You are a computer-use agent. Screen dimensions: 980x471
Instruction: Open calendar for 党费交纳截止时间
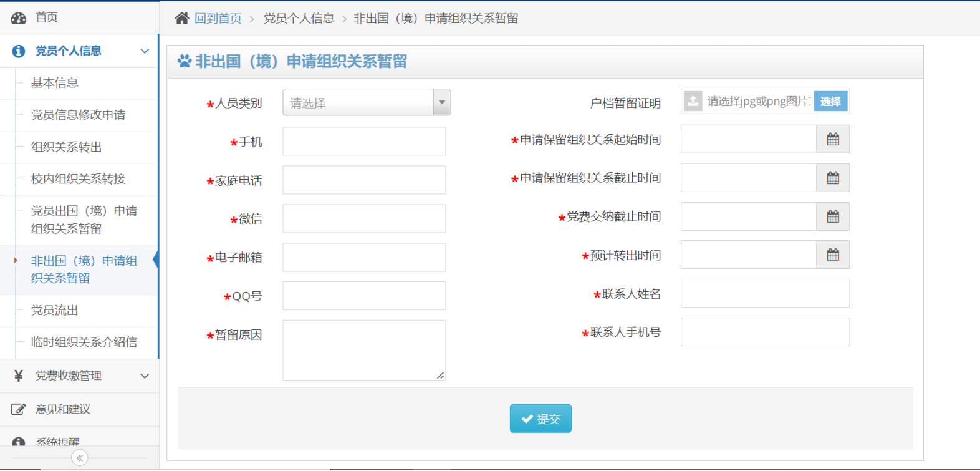(832, 216)
